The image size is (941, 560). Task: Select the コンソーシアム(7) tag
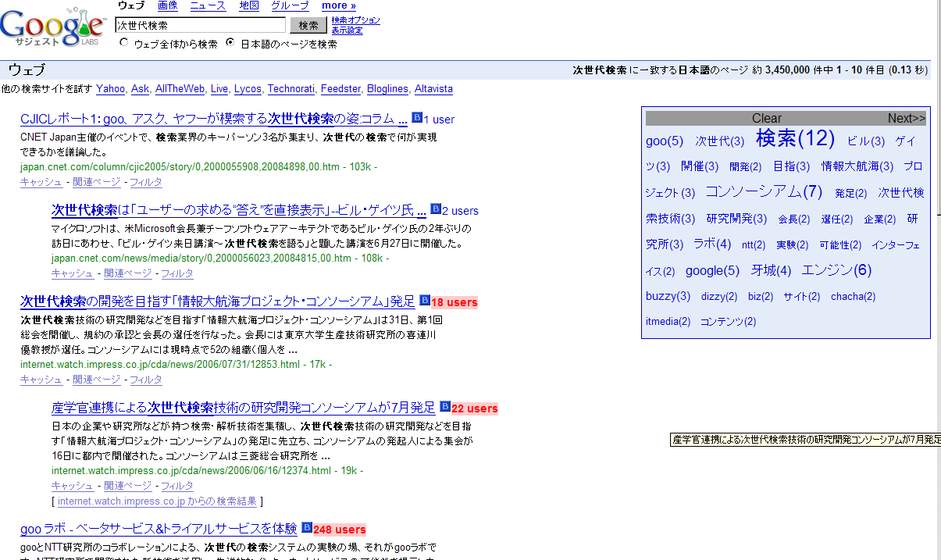[765, 191]
